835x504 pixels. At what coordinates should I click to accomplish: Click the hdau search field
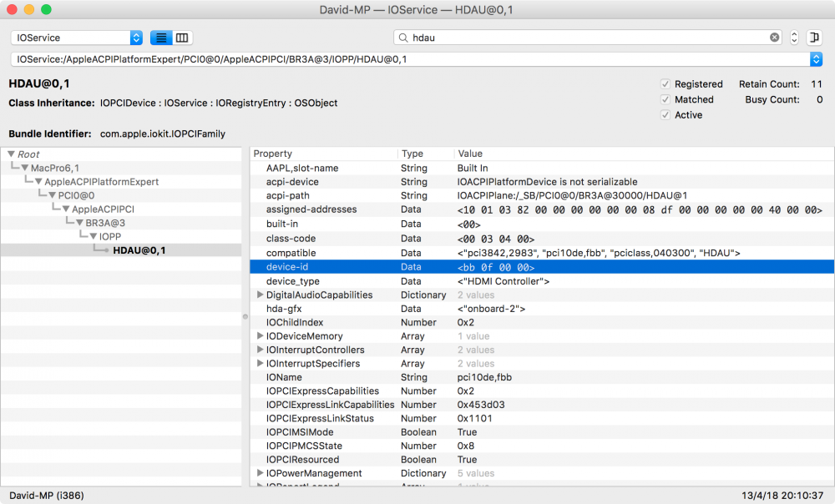588,38
